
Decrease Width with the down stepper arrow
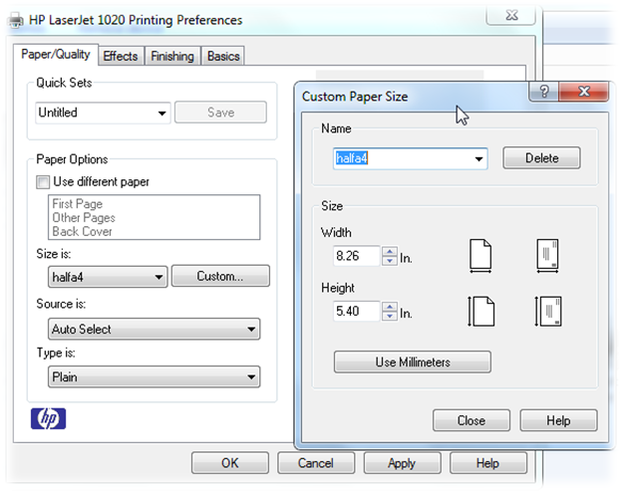[x=389, y=261]
